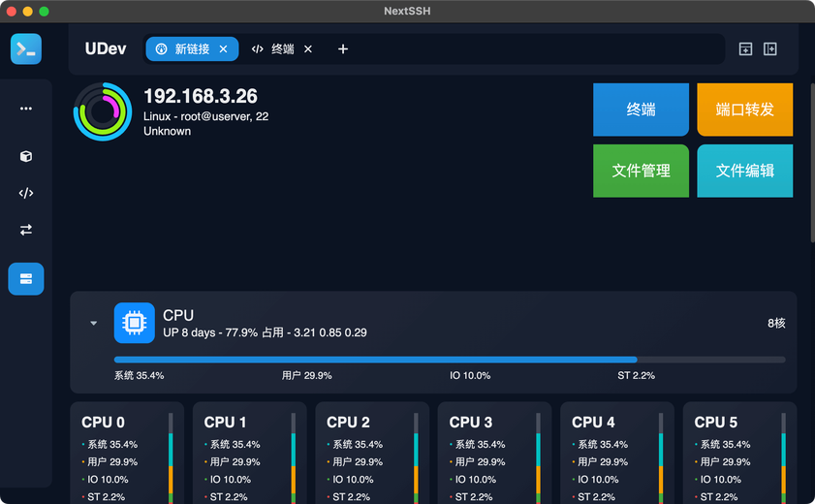This screenshot has width=815, height=504.
Task: Open the orange 端口转发 button
Action: click(745, 110)
